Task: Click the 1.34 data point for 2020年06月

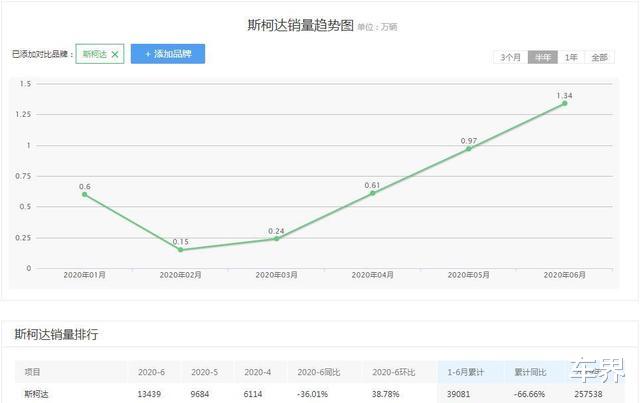Action: [564, 103]
